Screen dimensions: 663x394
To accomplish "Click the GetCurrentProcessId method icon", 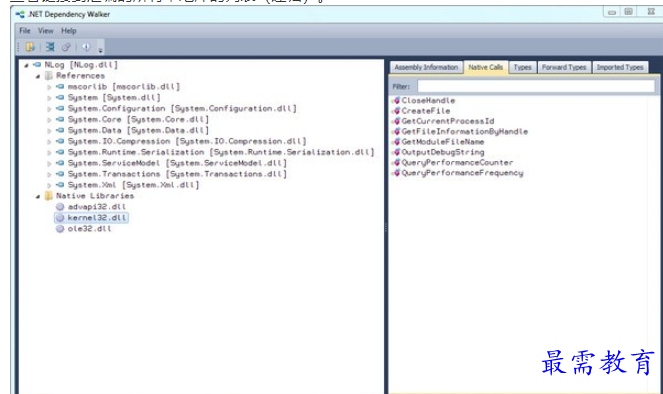I will pos(396,121).
